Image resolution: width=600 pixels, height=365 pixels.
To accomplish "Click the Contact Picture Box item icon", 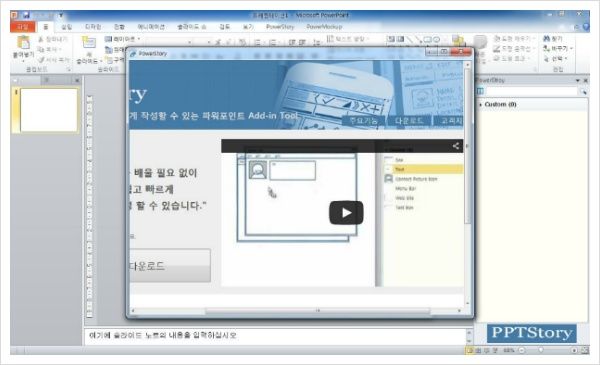I will click(388, 179).
